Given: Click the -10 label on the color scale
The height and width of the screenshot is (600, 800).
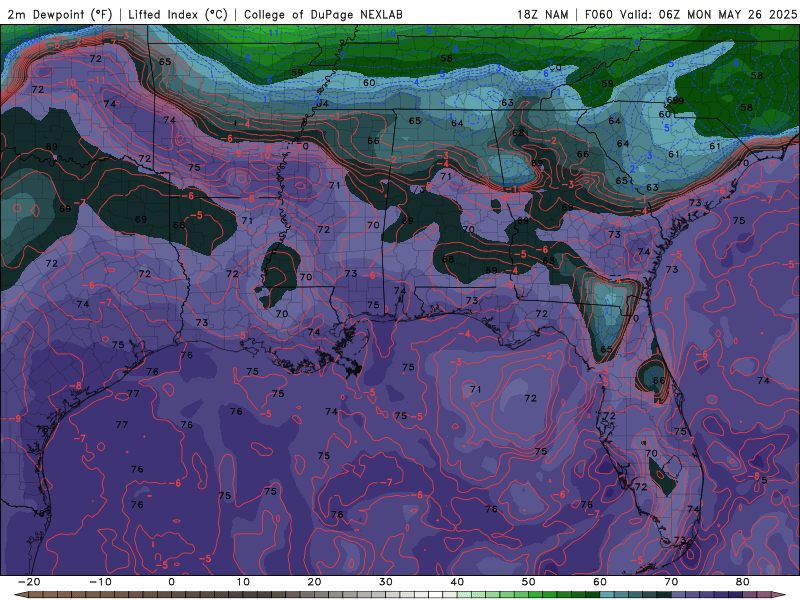Looking at the screenshot, I should click(101, 582).
